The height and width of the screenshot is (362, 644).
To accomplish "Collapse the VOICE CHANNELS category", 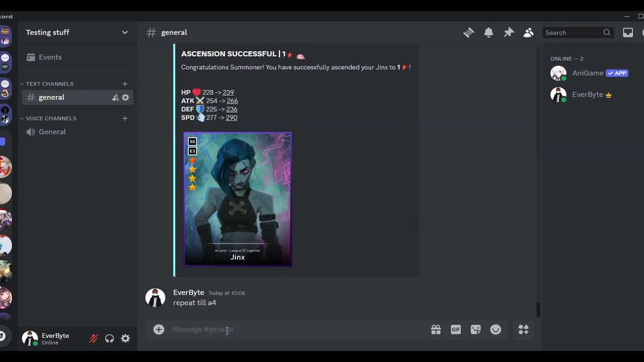I will tap(51, 119).
